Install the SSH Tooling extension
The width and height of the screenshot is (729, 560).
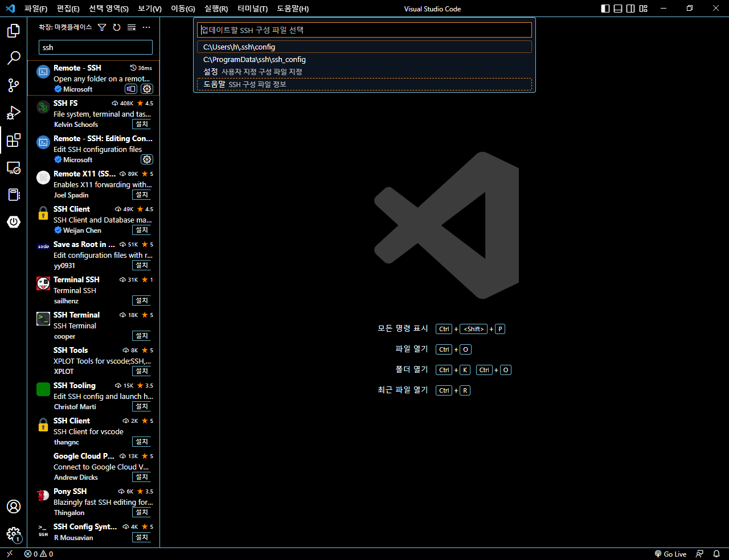(x=142, y=406)
